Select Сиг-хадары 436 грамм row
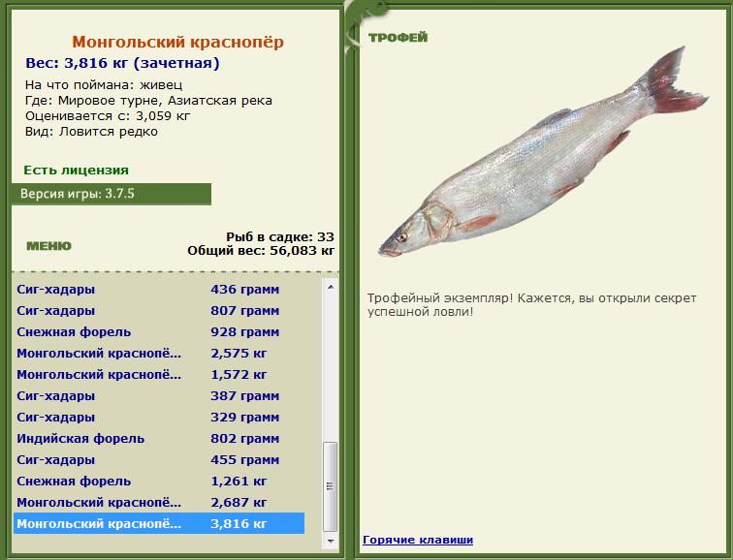The height and width of the screenshot is (560, 733). pos(159,289)
